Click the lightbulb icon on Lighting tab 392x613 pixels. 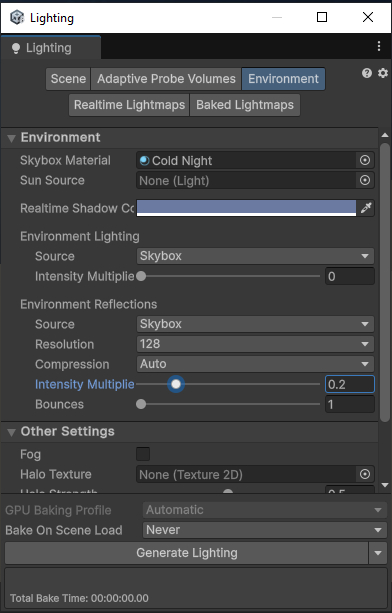point(16,48)
